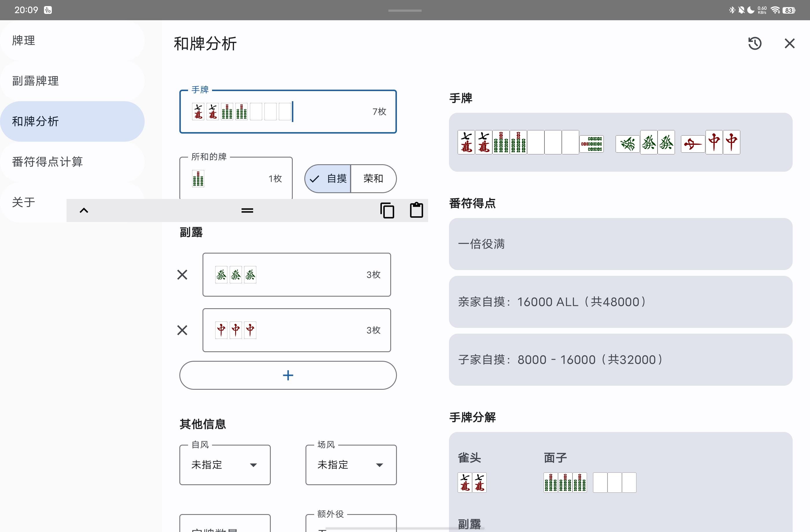
Task: Remove the 发 meld row
Action: (183, 274)
